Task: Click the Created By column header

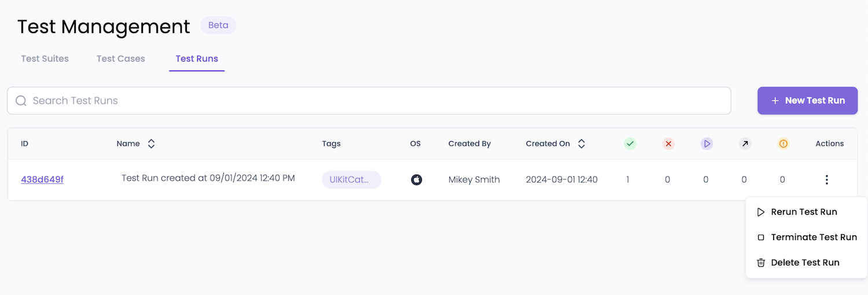Action: [x=469, y=143]
